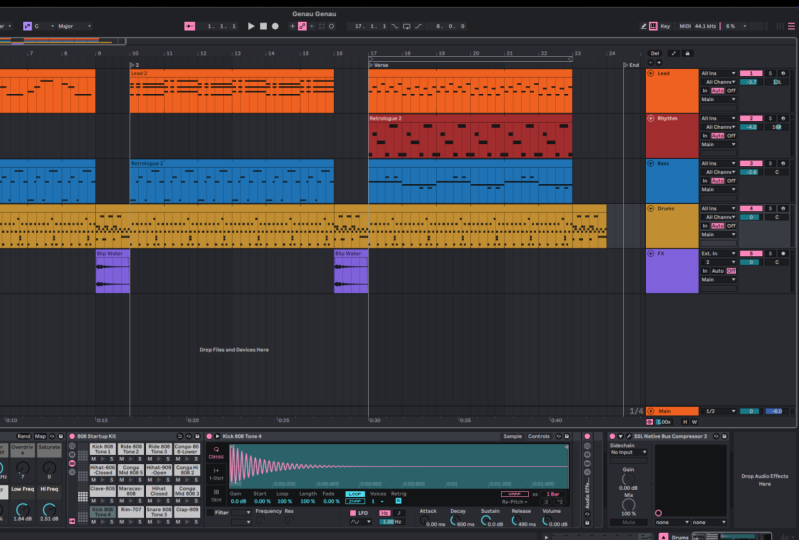Toggle the Punch-Out switch icon
Image resolution: width=799 pixels, height=540 pixels.
[x=418, y=26]
